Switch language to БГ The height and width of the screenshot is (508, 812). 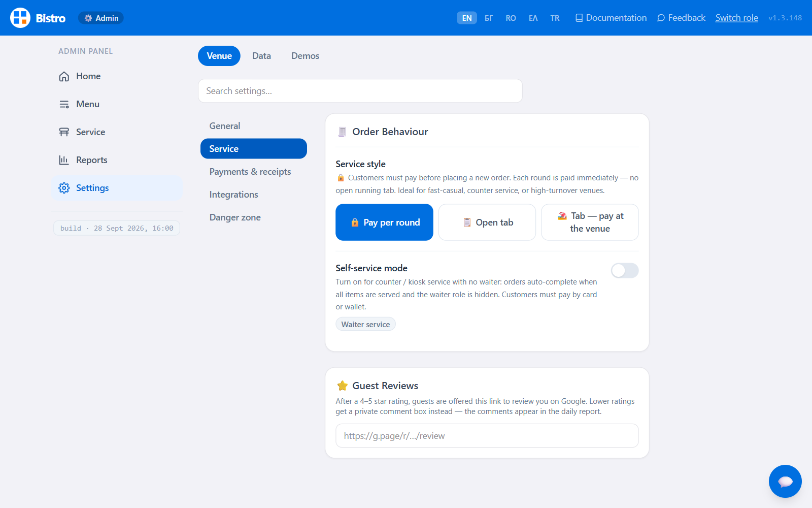489,18
